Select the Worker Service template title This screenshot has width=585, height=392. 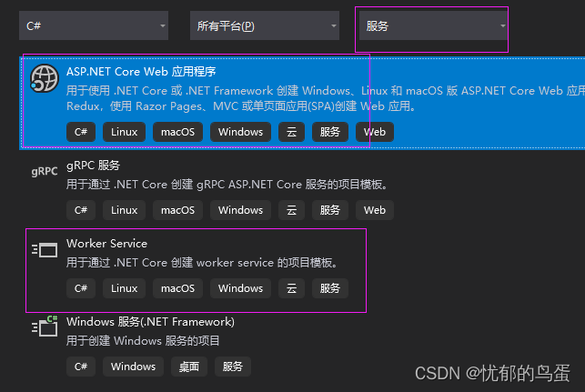(106, 243)
